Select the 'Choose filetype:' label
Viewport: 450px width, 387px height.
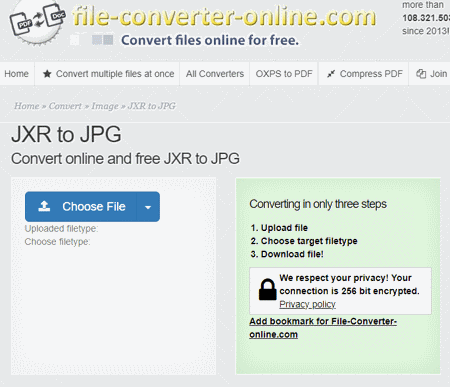(57, 242)
